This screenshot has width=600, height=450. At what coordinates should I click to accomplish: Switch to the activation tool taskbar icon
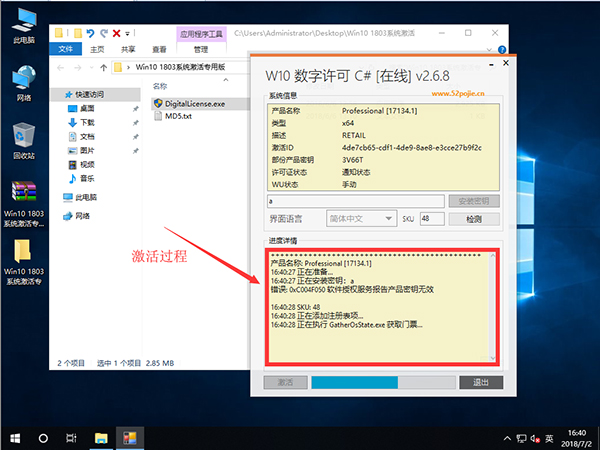[130, 438]
